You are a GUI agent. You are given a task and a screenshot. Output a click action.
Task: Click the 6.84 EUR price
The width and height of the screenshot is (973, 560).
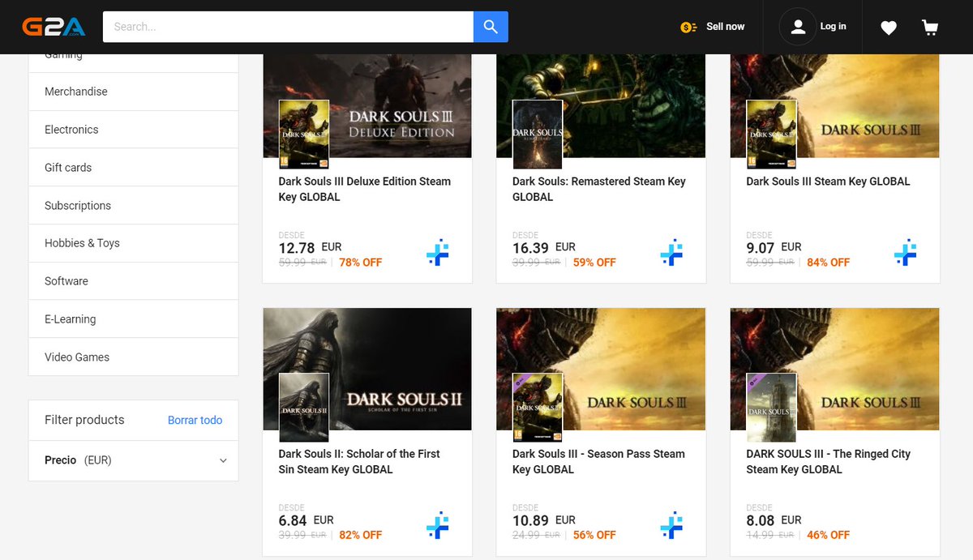point(306,520)
